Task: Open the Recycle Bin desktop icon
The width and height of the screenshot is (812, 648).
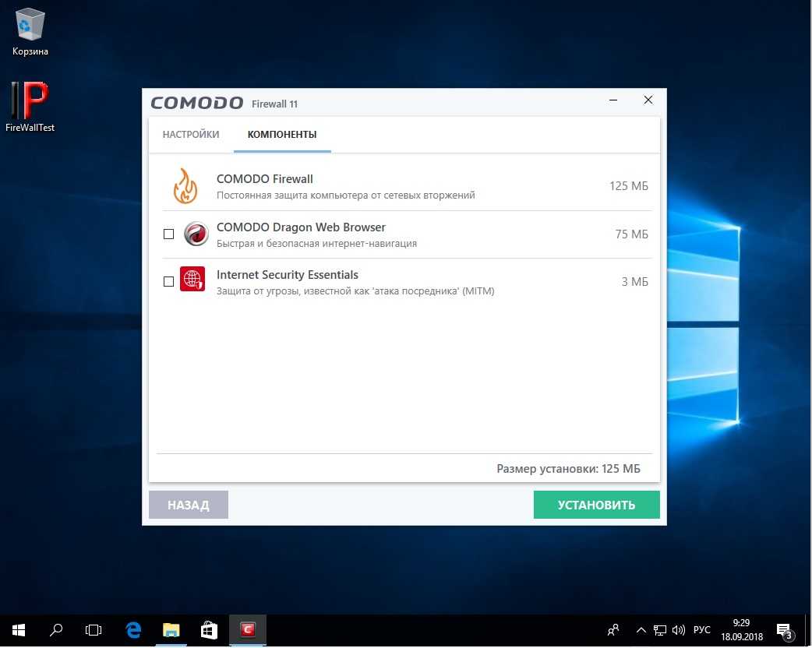Action: 30,26
